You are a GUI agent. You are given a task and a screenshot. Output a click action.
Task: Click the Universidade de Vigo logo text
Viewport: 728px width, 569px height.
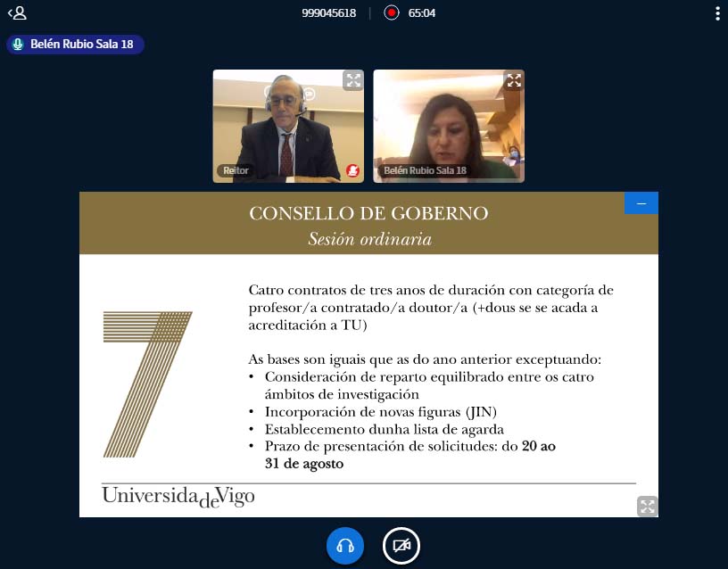tap(178, 497)
